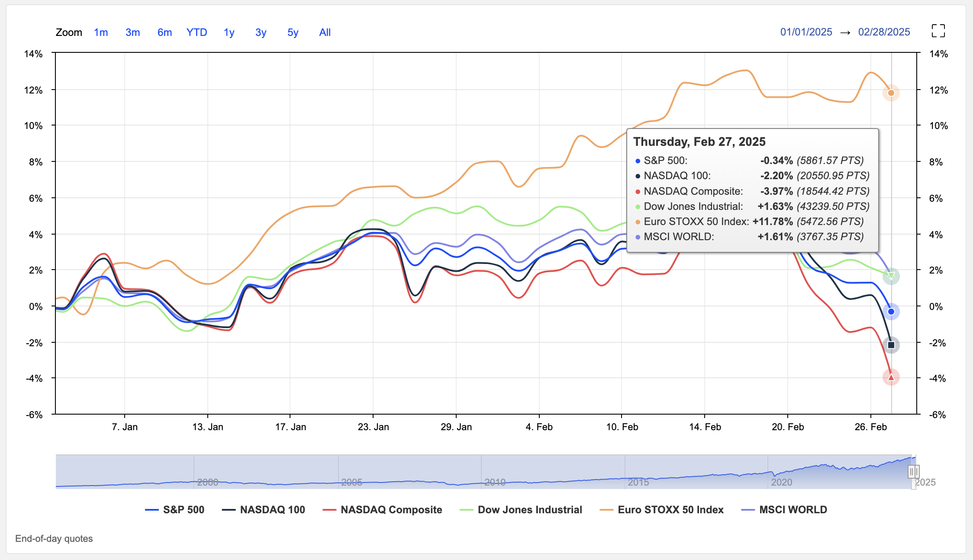Toggle S&P 500 series in legend
This screenshot has width=973, height=560.
click(x=174, y=510)
